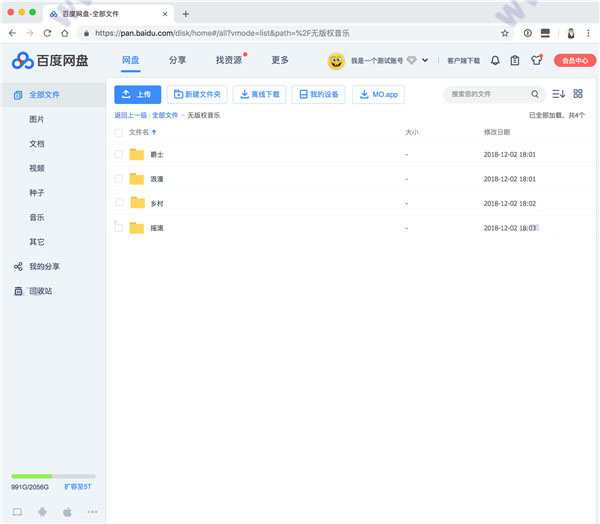Click the file search input field
Screen dimensions: 600x524
tap(487, 94)
